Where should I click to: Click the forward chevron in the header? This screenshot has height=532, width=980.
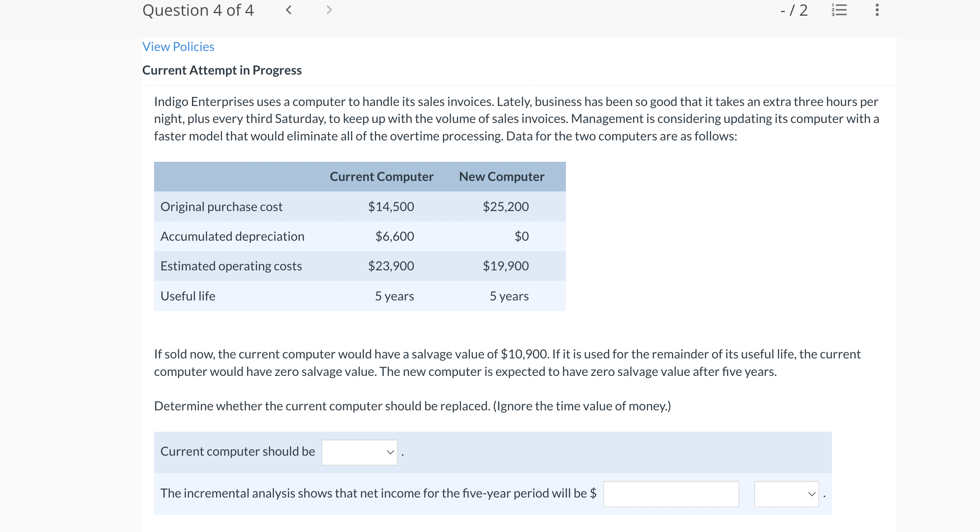[329, 10]
